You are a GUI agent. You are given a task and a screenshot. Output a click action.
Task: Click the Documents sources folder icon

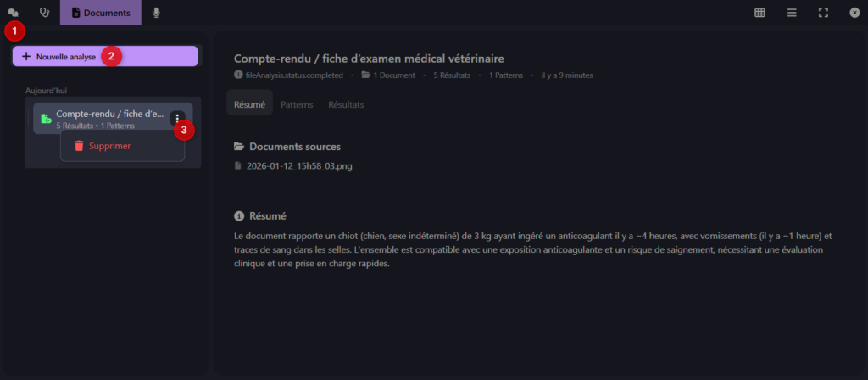pyautogui.click(x=239, y=147)
